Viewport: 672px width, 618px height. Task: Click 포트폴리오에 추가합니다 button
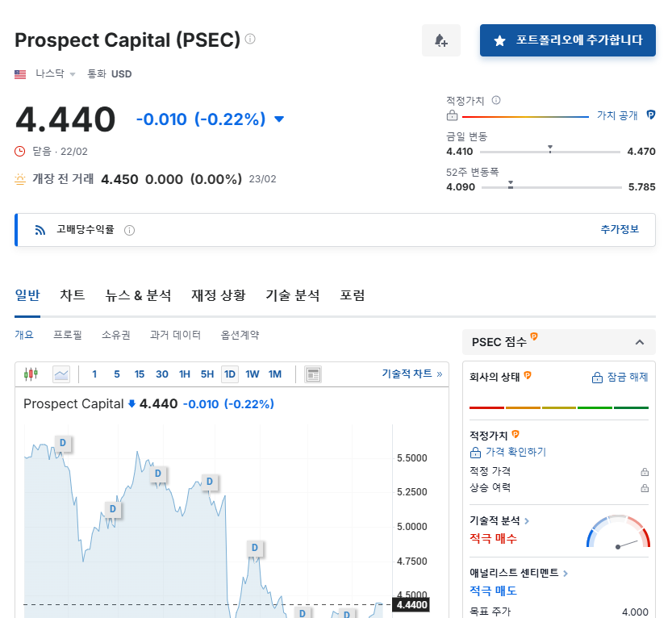coord(567,40)
